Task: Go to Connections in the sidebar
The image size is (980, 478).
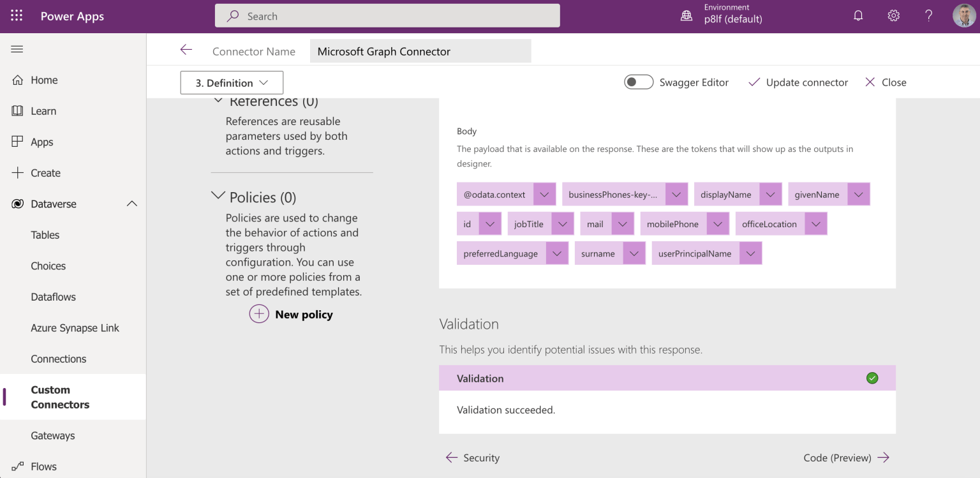Action: coord(59,359)
